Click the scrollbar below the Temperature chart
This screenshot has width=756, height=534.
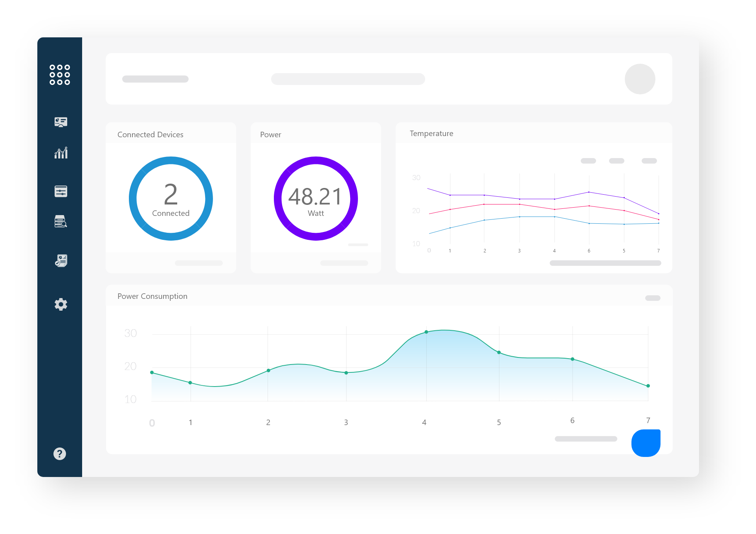point(605,263)
